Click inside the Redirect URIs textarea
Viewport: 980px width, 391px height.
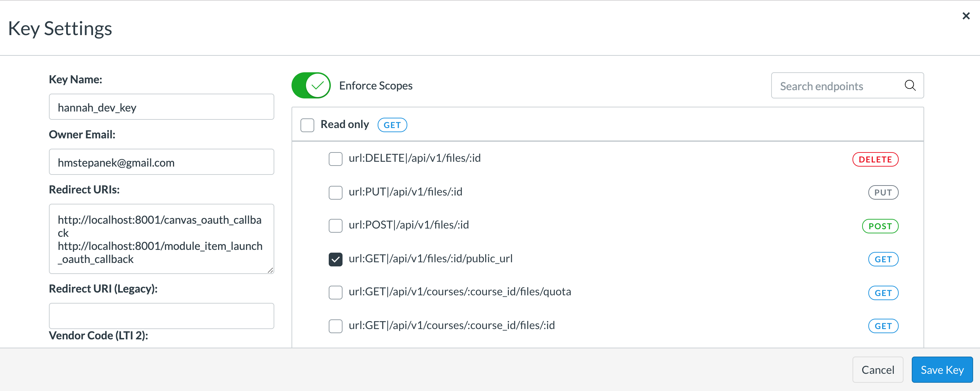coord(161,239)
